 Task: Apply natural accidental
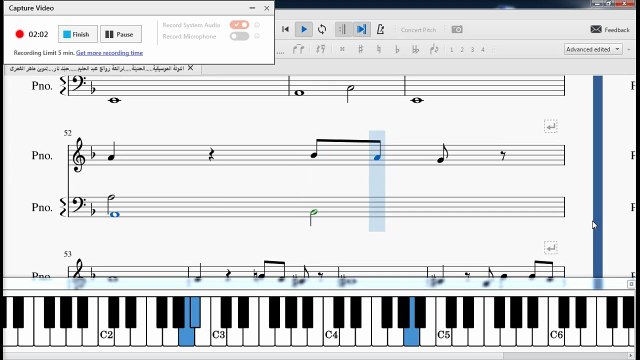pos(379,49)
